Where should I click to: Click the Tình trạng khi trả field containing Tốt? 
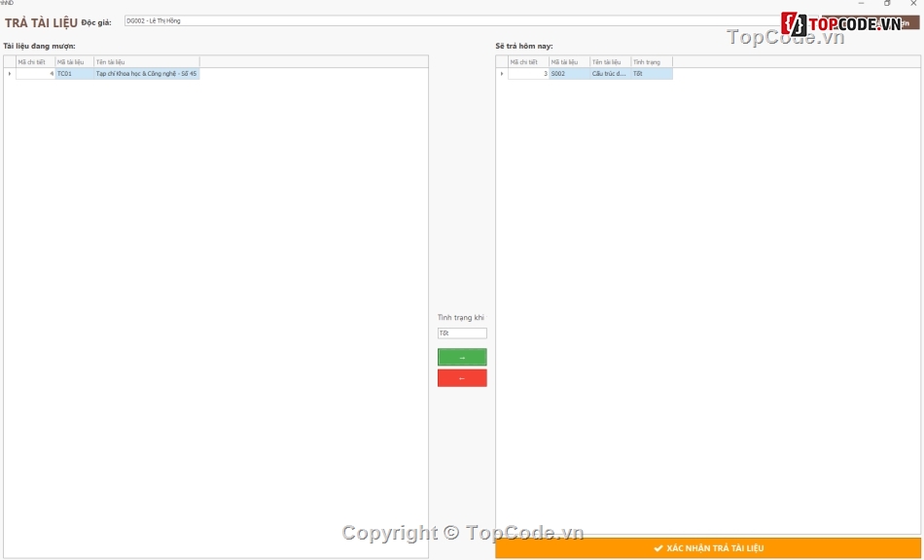coord(462,333)
